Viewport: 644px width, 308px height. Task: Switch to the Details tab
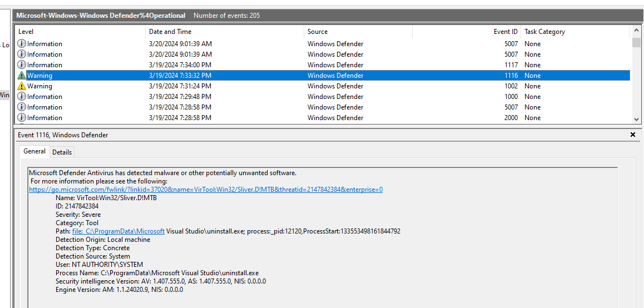coord(62,152)
